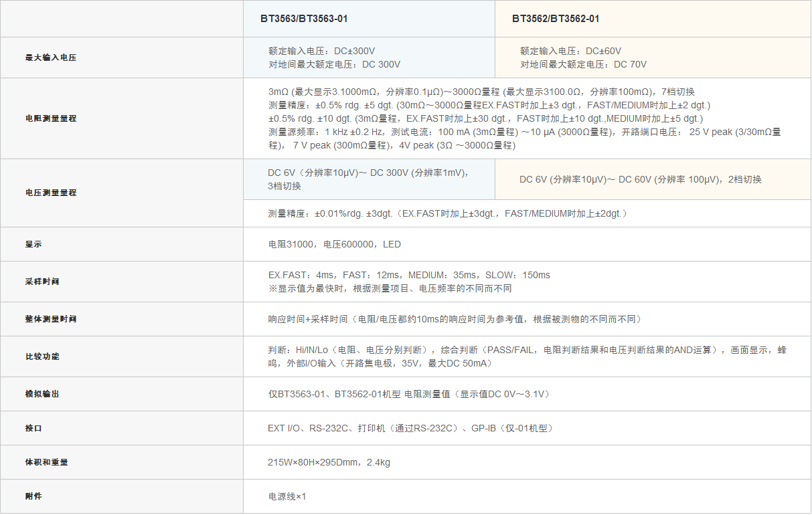Click the BT3563/BT3563-01 column header
Screen dimensions: 812x515
(x=304, y=19)
